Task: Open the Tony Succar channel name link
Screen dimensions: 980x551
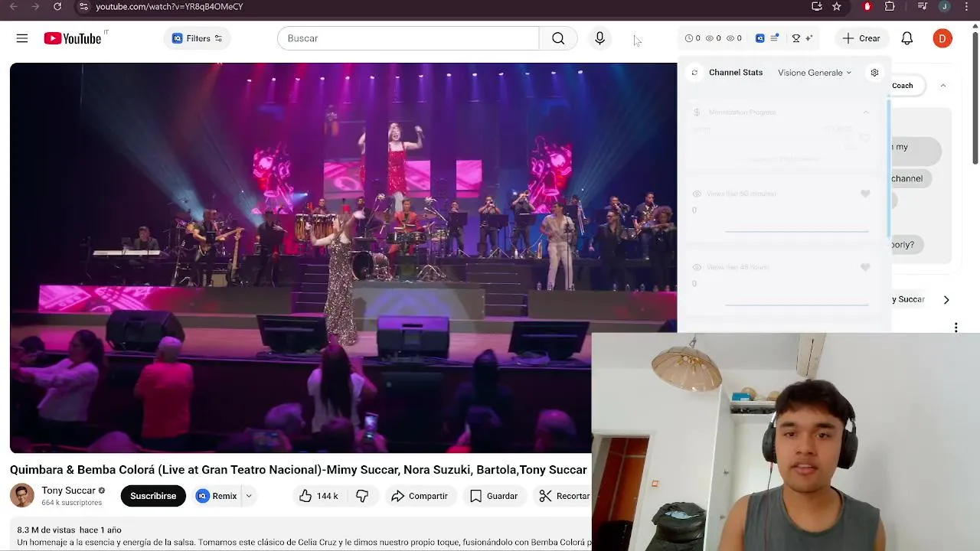Action: pyautogui.click(x=69, y=491)
